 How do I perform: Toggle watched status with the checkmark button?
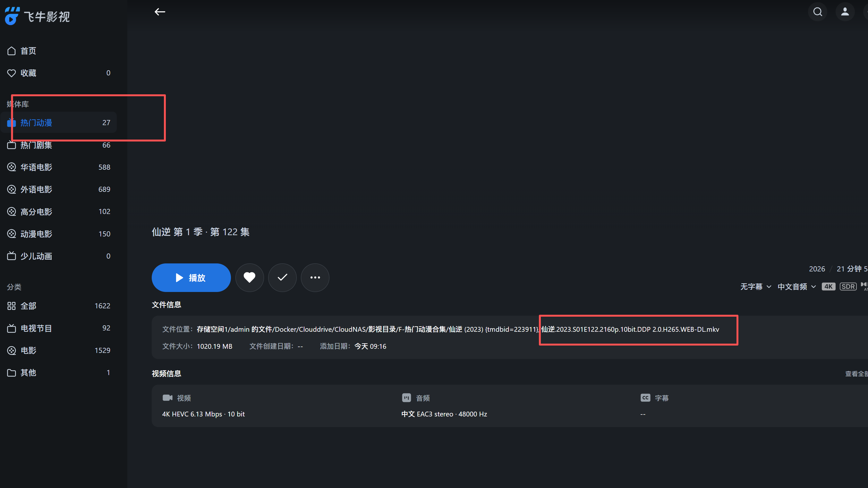click(x=282, y=277)
